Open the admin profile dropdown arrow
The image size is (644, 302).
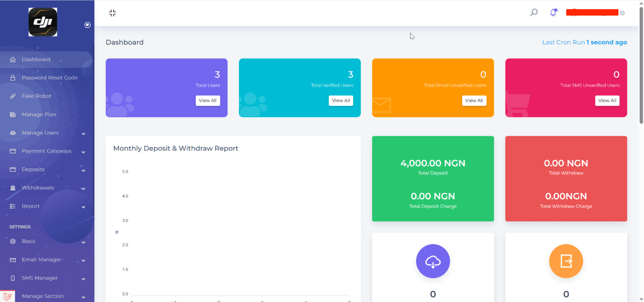tap(622, 13)
